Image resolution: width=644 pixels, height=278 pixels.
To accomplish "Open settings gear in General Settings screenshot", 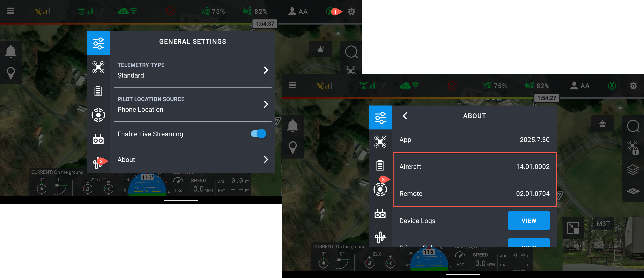I will pos(351,11).
